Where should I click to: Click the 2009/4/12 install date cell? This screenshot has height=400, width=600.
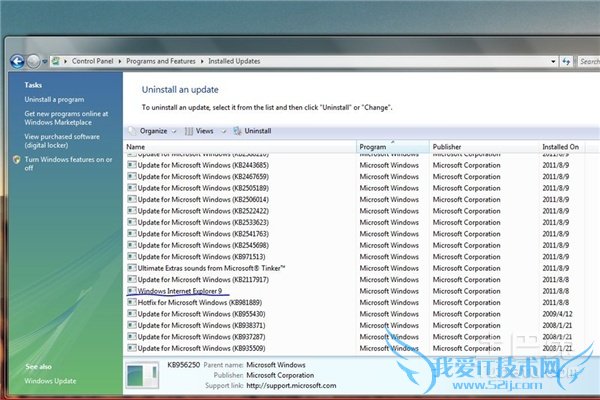tap(557, 314)
